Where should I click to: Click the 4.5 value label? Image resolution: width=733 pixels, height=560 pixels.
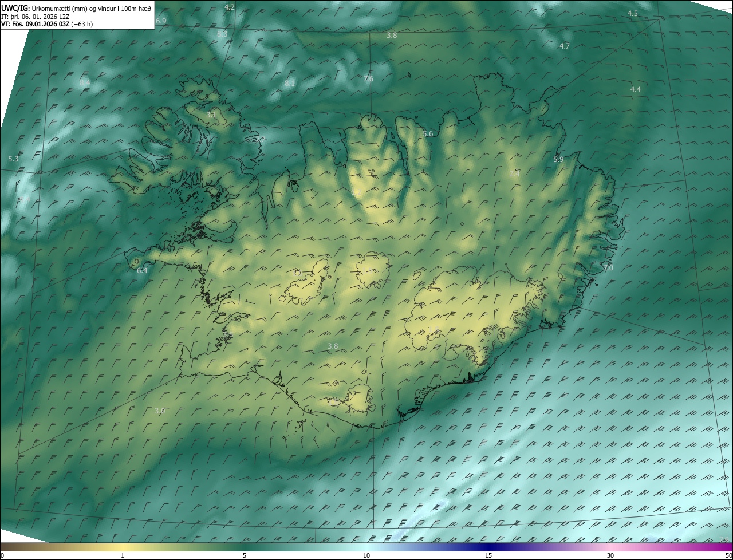tap(633, 13)
